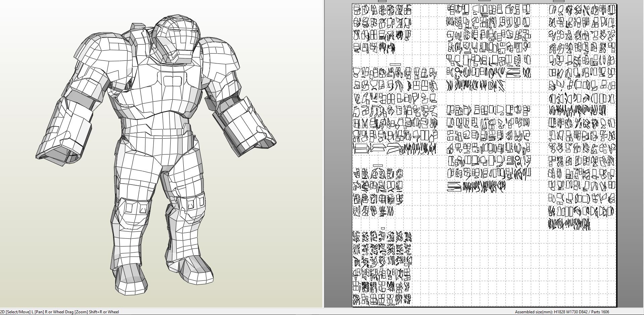Click the status bar mouse-controls hint text
The width and height of the screenshot is (644, 315).
coord(60,312)
